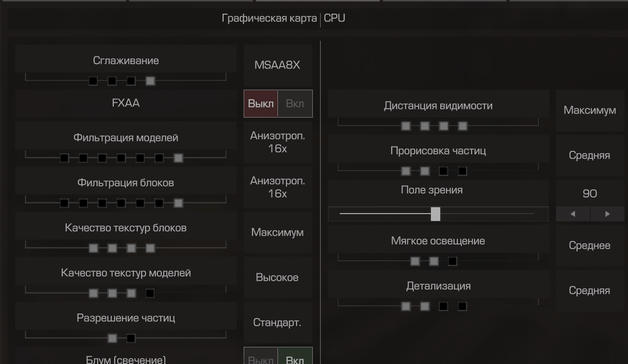Click the MSAA8X value box
Screen dimensions: 628x364
(277, 65)
